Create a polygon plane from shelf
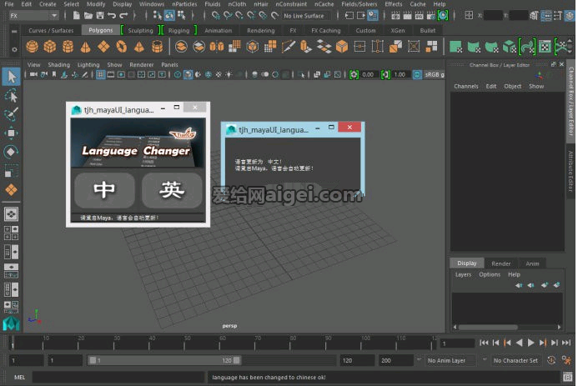Image resolution: width=588 pixels, height=386 pixels. click(103, 47)
